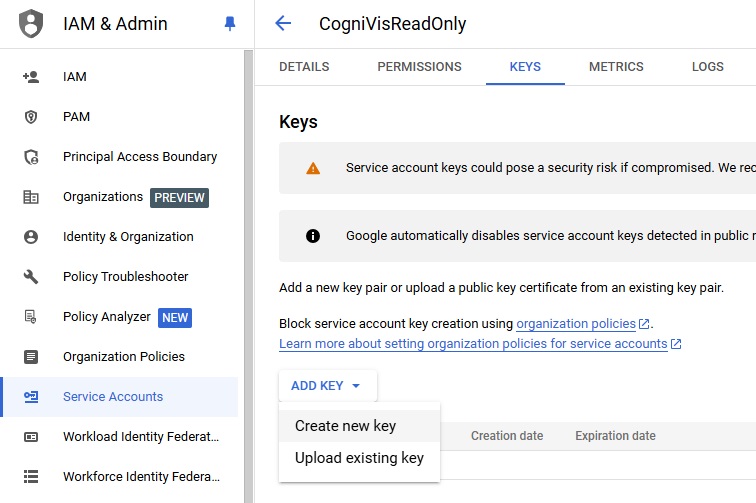This screenshot has width=756, height=503.
Task: Choose Create new key from menu
Action: 346,426
